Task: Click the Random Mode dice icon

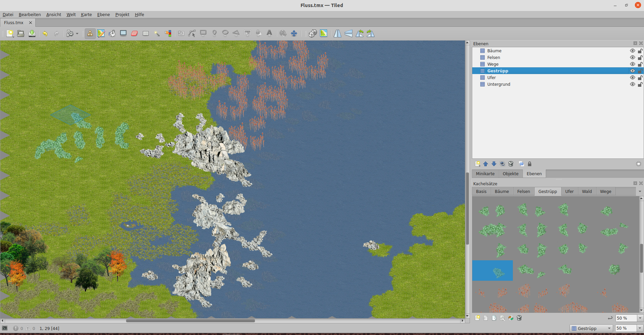Action: coord(313,33)
